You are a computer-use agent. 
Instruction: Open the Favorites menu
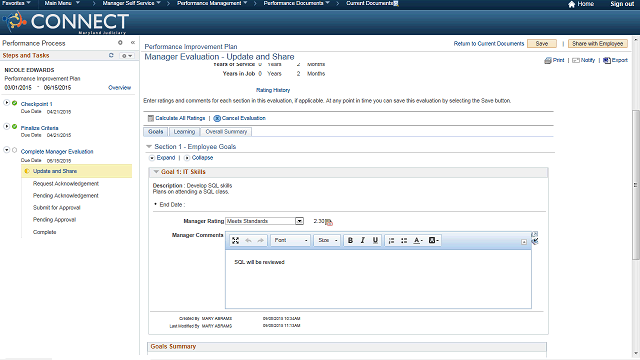[x=16, y=3]
